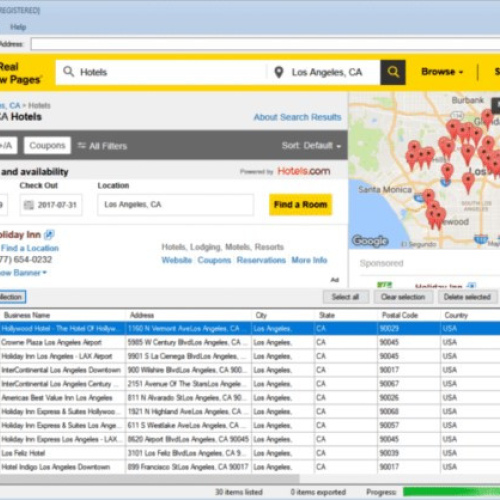Click the Clear selection button

pos(403,297)
